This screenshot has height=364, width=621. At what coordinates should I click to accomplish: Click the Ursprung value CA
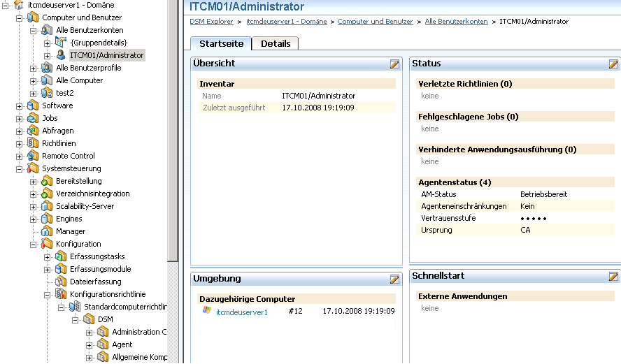pyautogui.click(x=525, y=230)
